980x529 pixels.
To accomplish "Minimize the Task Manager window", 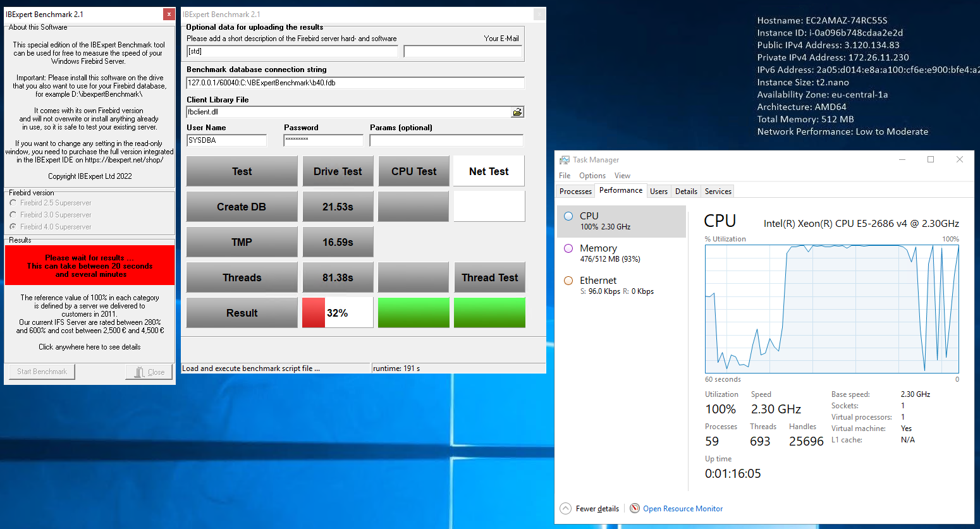I will (902, 159).
